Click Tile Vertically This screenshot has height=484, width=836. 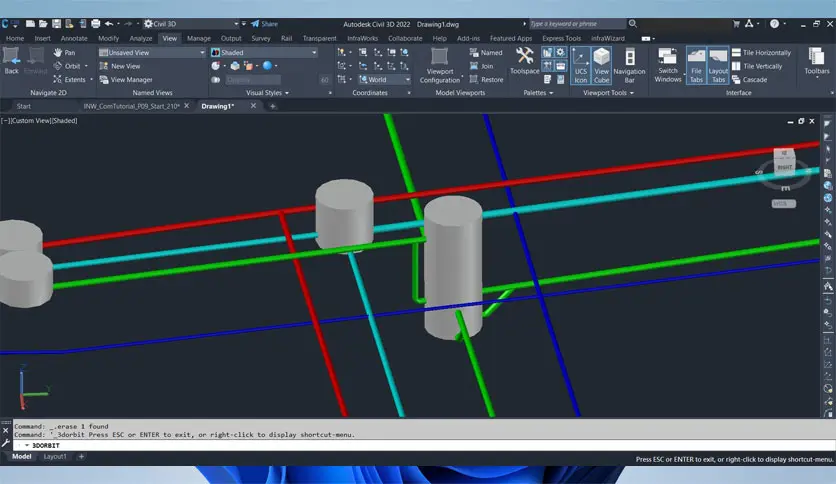click(757, 66)
